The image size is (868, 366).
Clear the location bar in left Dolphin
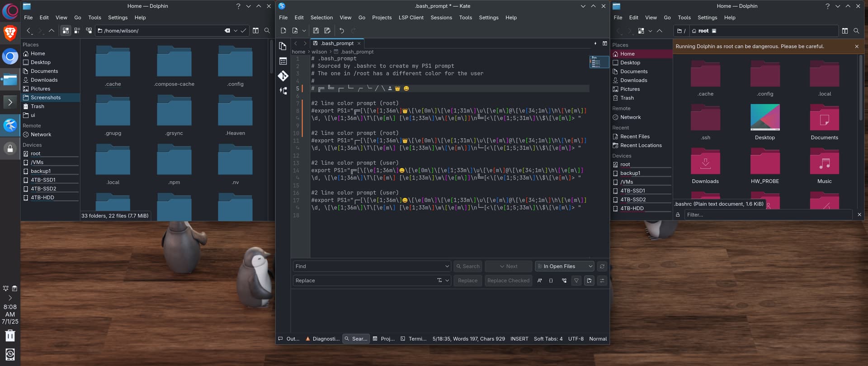pyautogui.click(x=227, y=31)
